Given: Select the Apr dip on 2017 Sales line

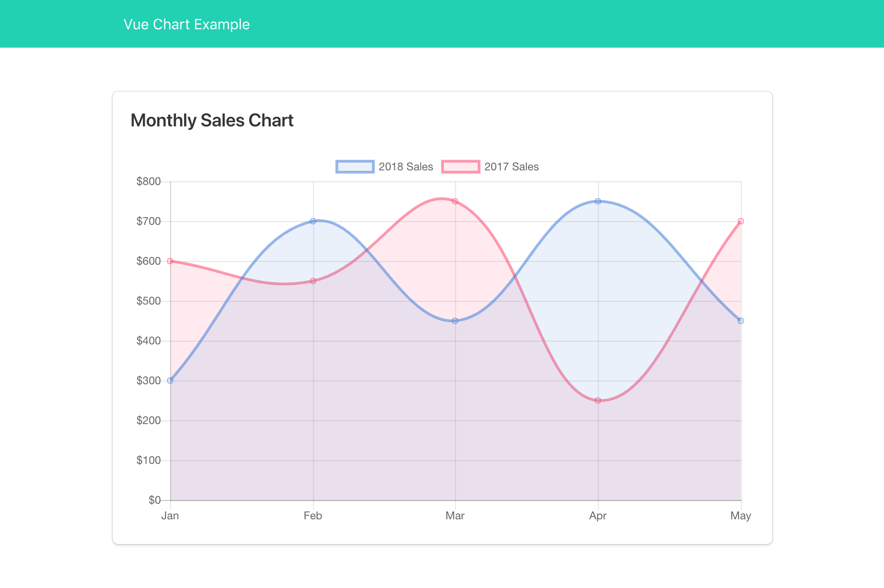Looking at the screenshot, I should coord(598,400).
